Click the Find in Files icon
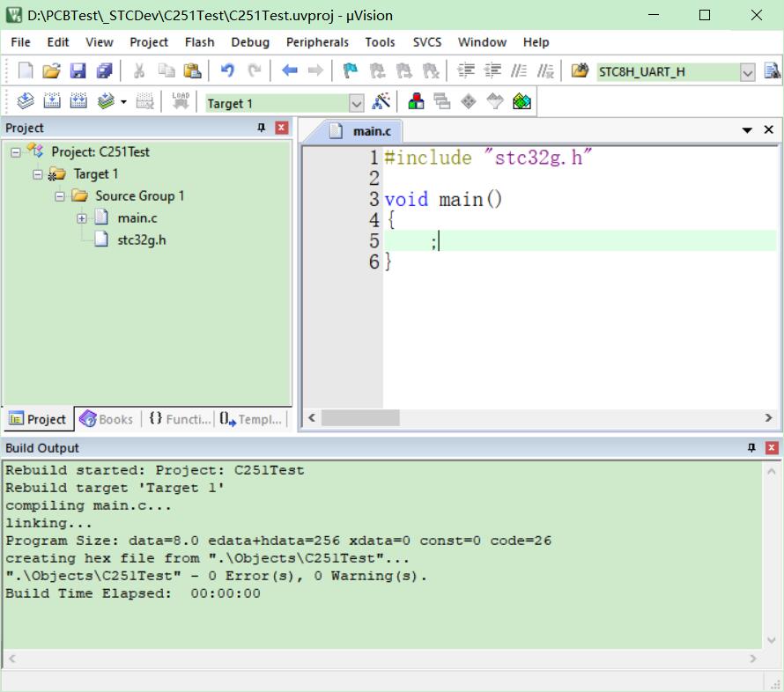784x692 pixels. [x=580, y=71]
